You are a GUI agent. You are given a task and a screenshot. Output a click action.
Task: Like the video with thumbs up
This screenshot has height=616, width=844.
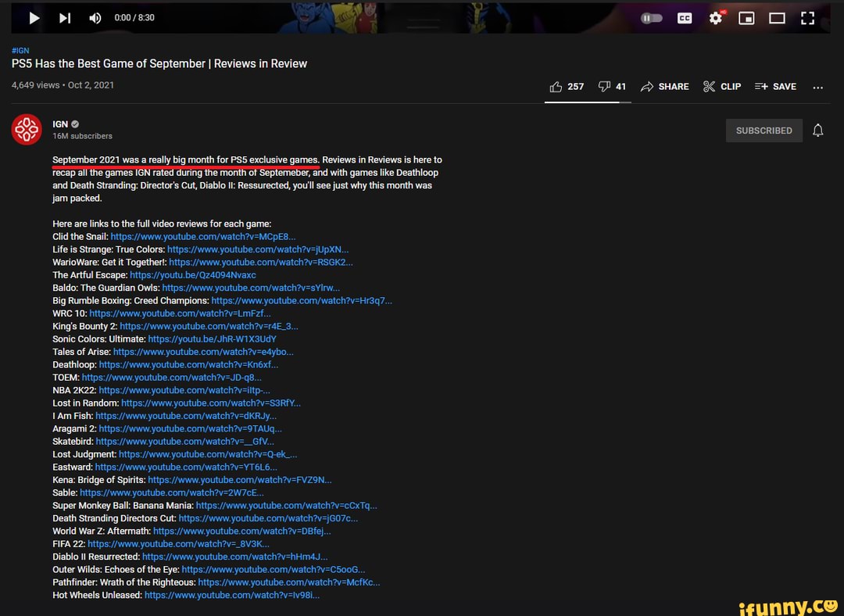pyautogui.click(x=567, y=87)
